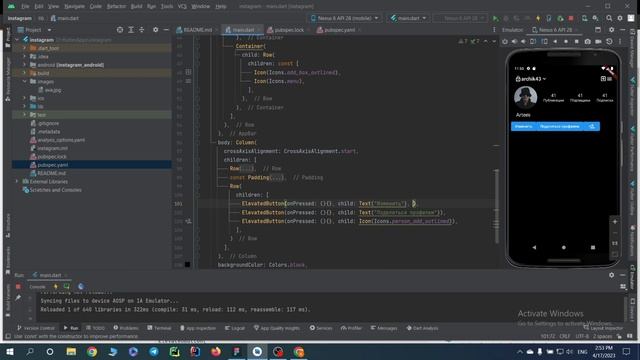Open DevTools blue icon in Run console
This screenshot has height=360, width=640.
click(x=81, y=287)
